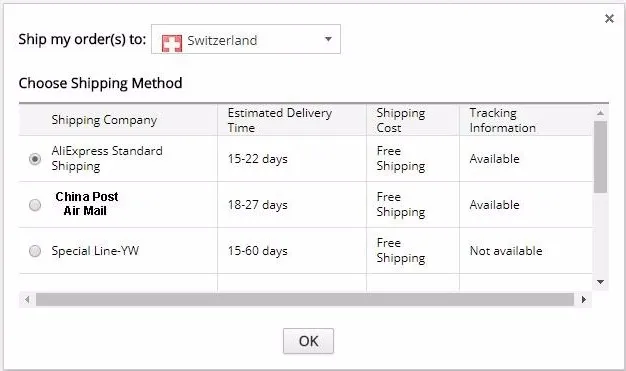Click the vertical scrollbar up arrow

pyautogui.click(x=600, y=113)
